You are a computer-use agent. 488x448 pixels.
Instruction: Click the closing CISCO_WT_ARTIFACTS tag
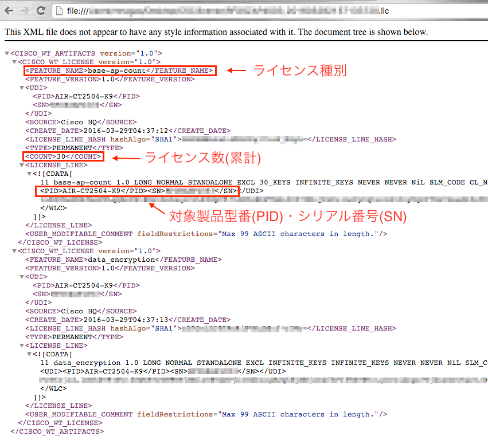pyautogui.click(x=57, y=431)
